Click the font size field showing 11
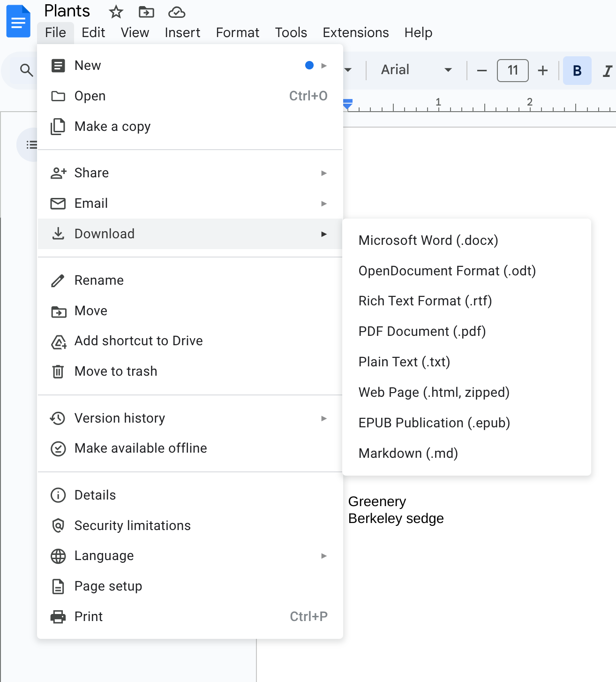The image size is (616, 682). pos(512,70)
